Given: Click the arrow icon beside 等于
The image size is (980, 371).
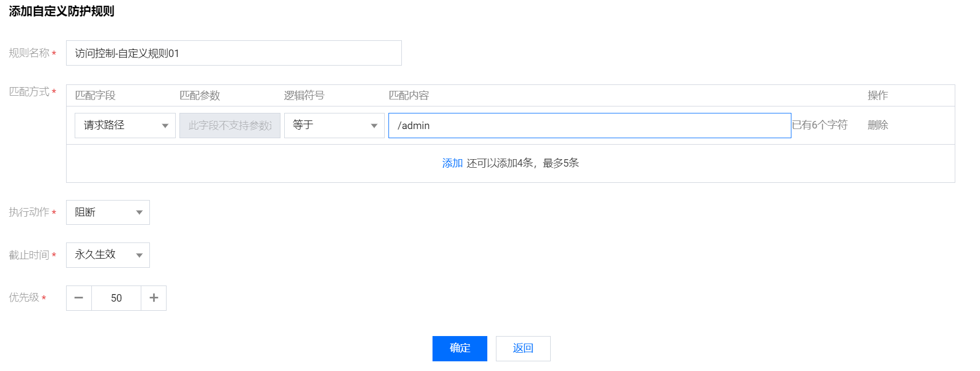Looking at the screenshot, I should point(374,126).
